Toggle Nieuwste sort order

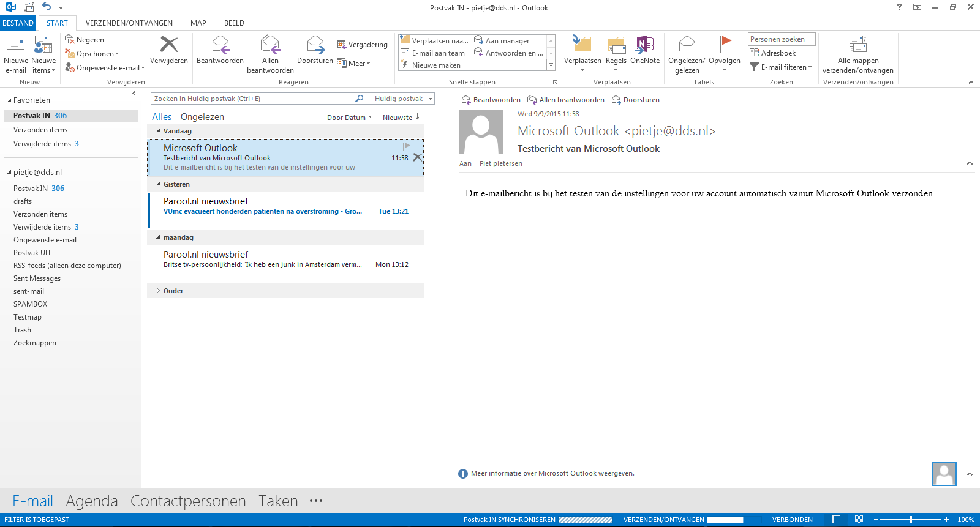[401, 118]
